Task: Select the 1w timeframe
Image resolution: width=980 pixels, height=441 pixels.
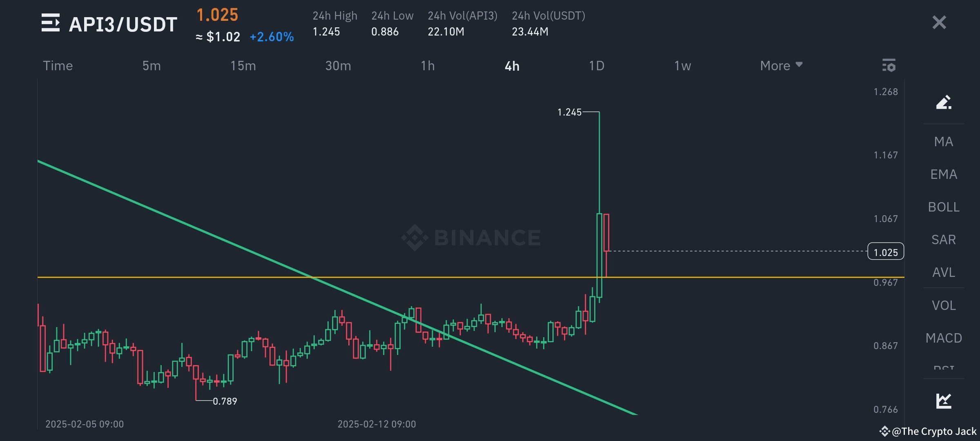Action: coord(682,65)
